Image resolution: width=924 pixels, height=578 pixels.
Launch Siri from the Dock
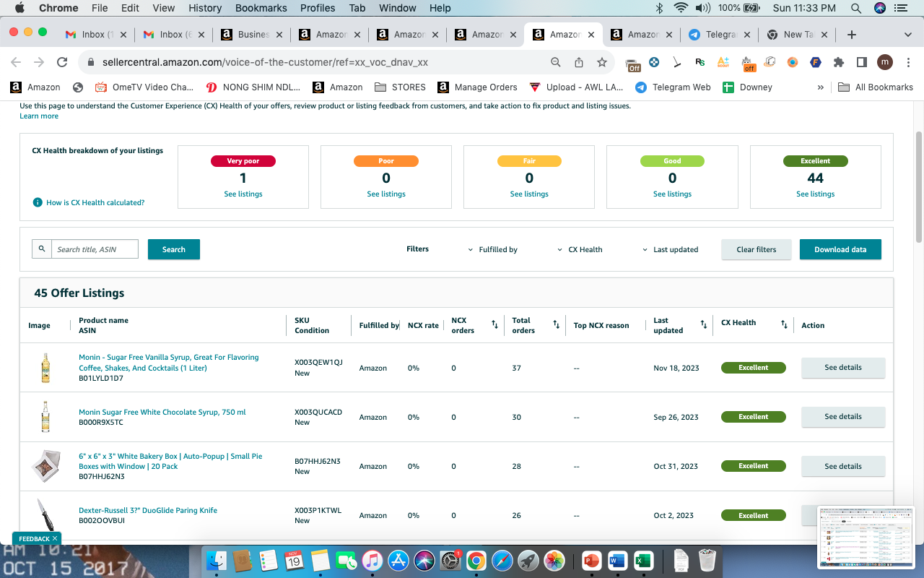[x=424, y=561]
